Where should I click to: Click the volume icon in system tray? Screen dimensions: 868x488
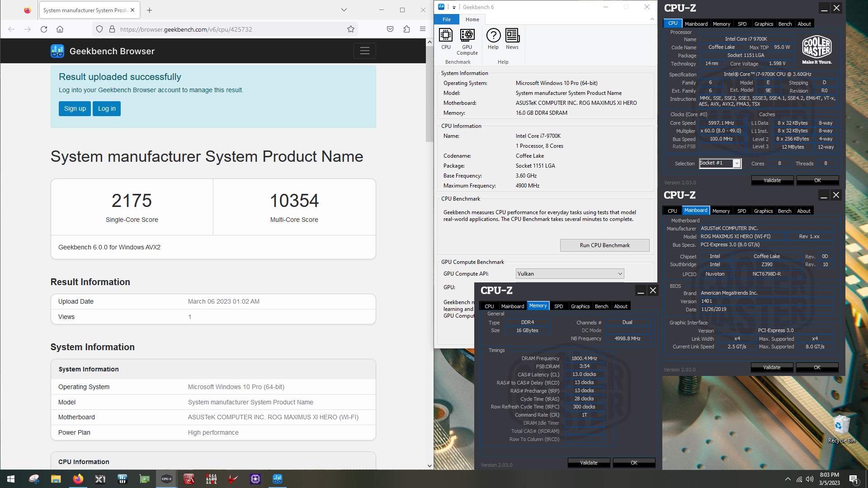click(810, 479)
